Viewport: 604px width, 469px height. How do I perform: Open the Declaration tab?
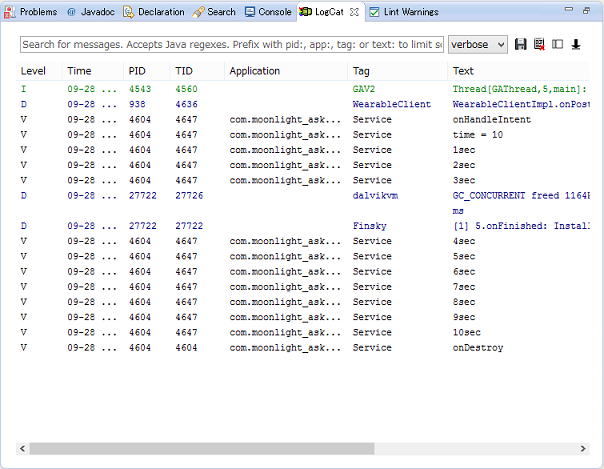coord(154,12)
